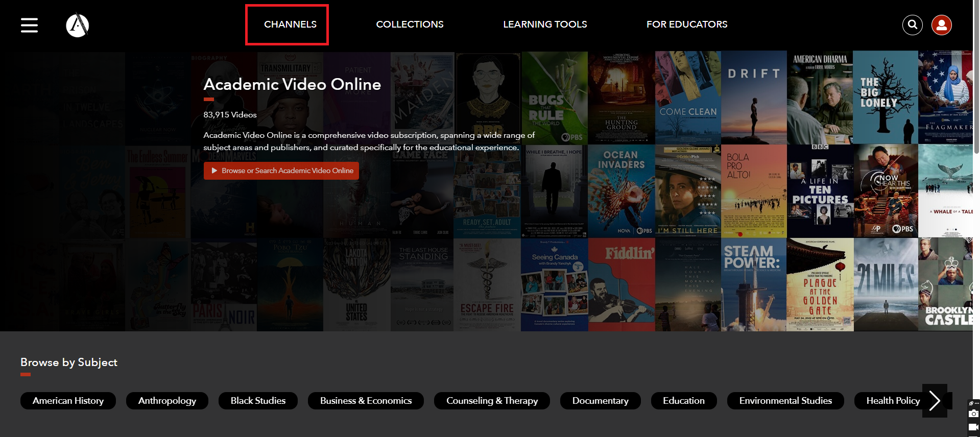The width and height of the screenshot is (980, 437).
Task: Click the Alexander Street logo
Action: click(x=78, y=25)
